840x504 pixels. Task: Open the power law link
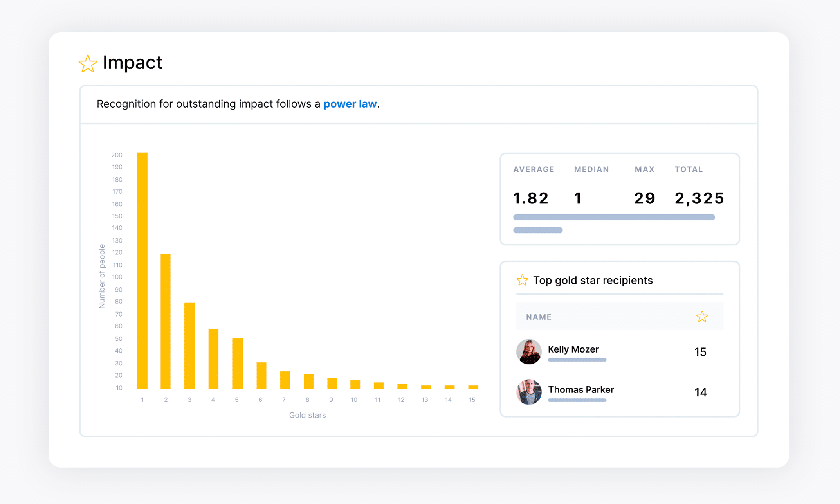point(350,104)
